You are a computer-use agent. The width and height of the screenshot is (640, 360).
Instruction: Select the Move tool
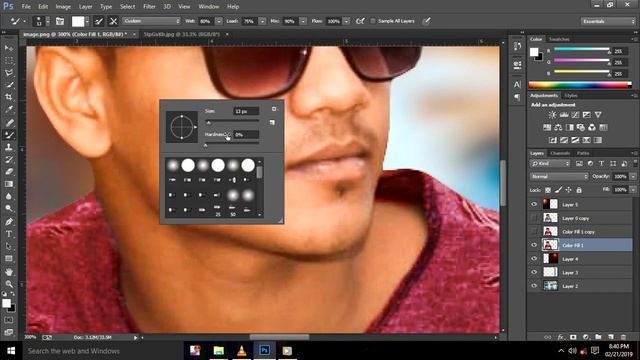tap(9, 48)
